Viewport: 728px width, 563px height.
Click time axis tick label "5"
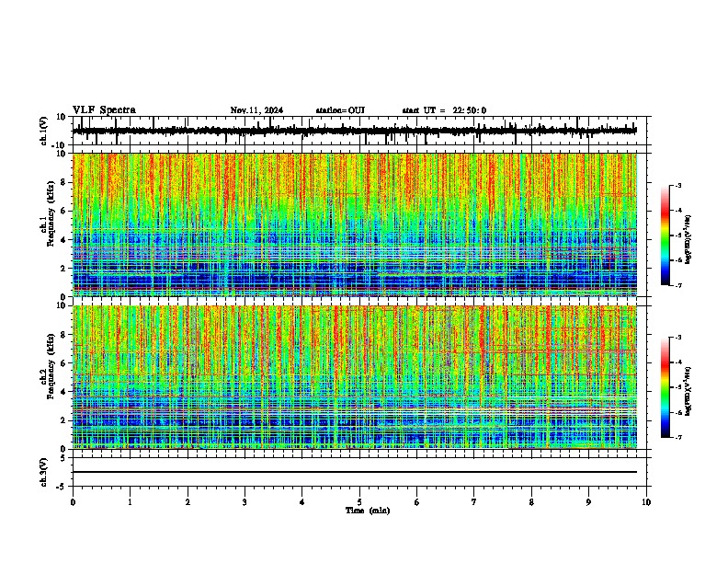(x=359, y=502)
